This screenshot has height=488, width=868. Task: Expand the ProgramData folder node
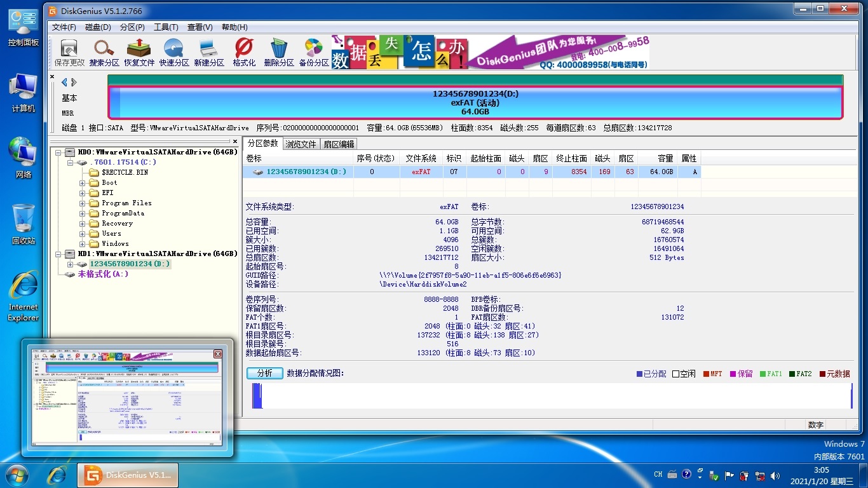[82, 213]
